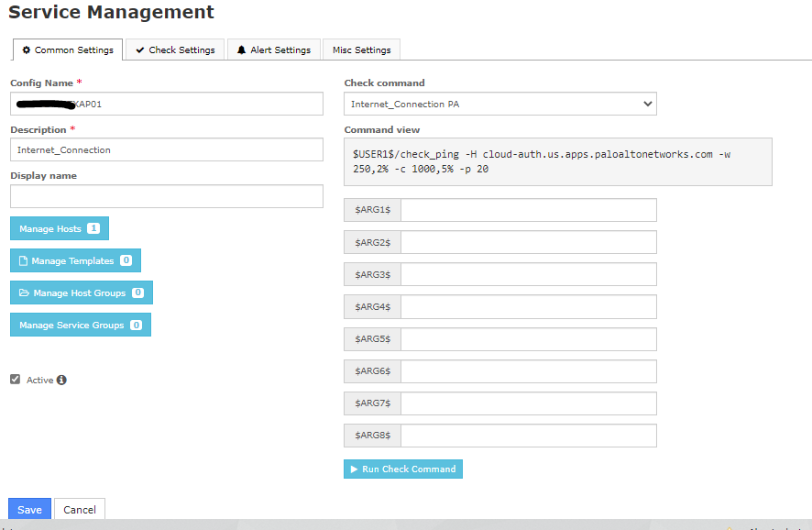
Task: Open the Check command dropdown
Action: pos(500,104)
